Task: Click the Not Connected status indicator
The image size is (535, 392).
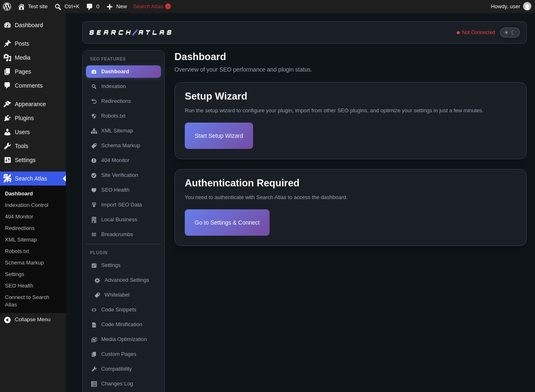Action: (476, 32)
